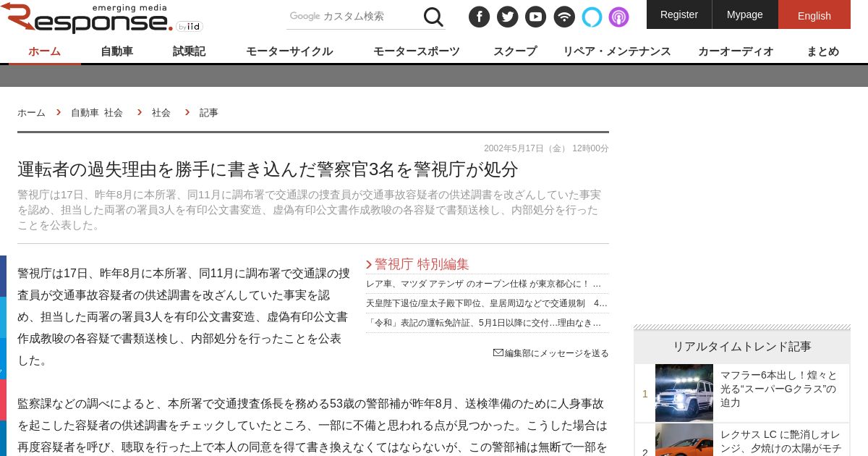
Task: Click the Register button
Action: [679, 14]
